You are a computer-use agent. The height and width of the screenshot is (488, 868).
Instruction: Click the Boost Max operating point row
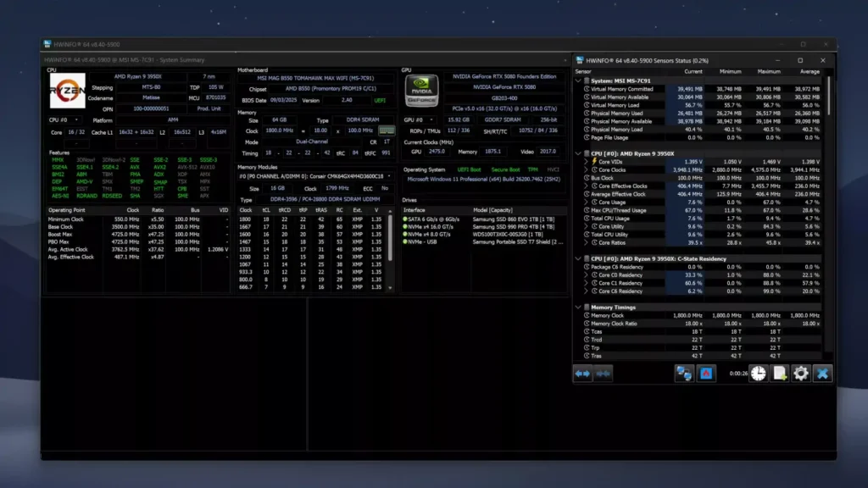coord(138,234)
